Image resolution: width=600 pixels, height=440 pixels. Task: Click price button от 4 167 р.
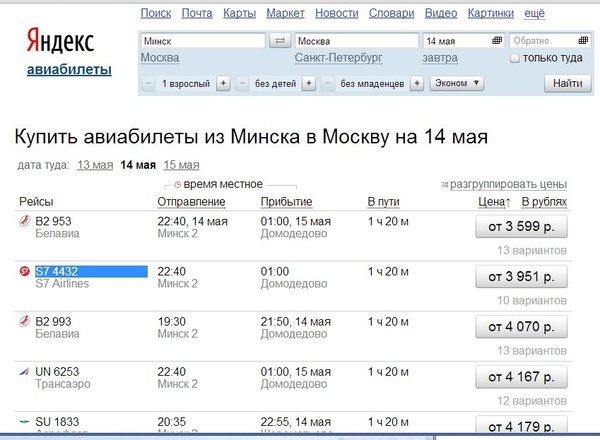[x=521, y=377]
